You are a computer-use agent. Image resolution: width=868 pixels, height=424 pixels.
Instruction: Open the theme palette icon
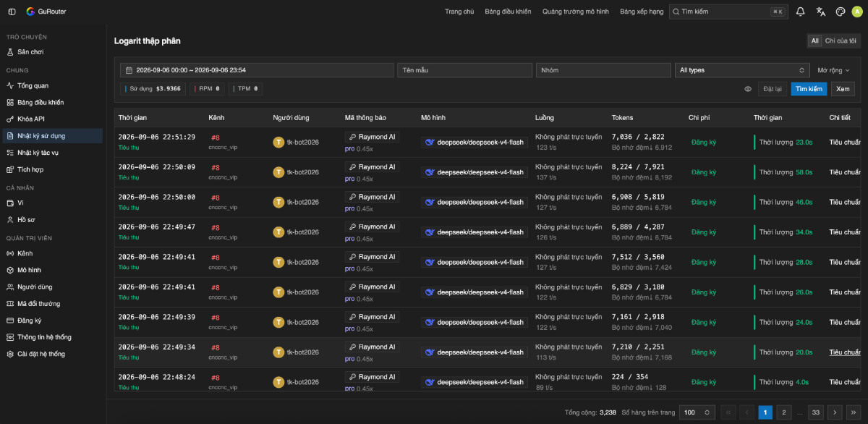click(840, 12)
